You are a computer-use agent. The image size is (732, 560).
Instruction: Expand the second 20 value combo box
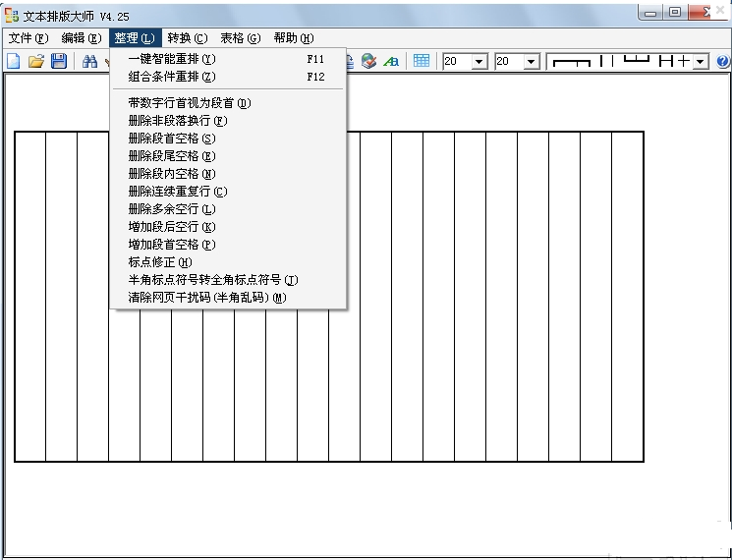click(531, 62)
